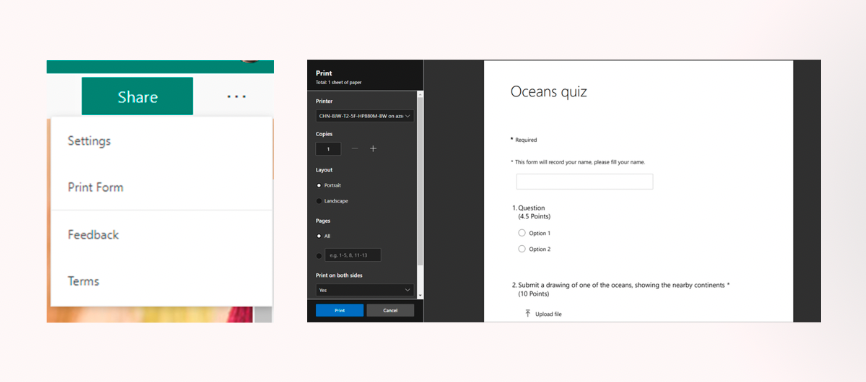Select the Landscape layout radio button

pyautogui.click(x=319, y=201)
